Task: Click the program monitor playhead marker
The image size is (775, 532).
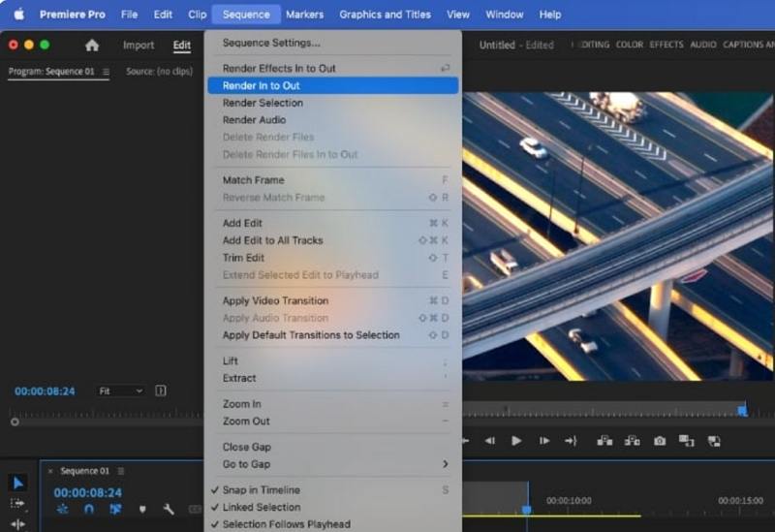Action: 742,410
